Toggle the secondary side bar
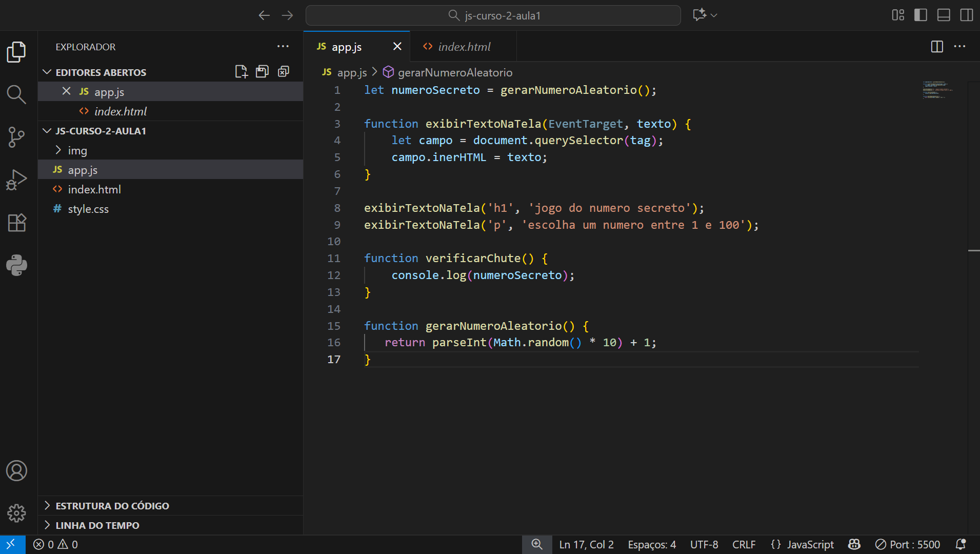 (966, 15)
